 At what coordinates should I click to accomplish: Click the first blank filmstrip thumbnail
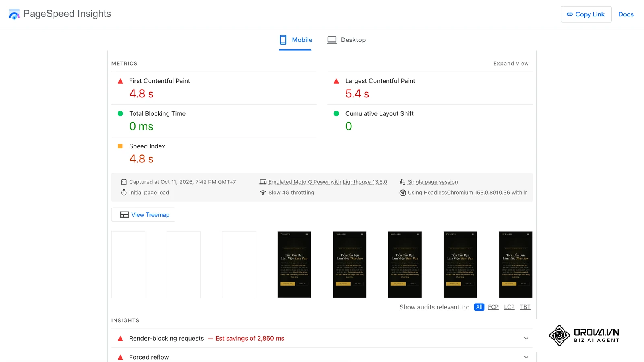click(x=128, y=264)
